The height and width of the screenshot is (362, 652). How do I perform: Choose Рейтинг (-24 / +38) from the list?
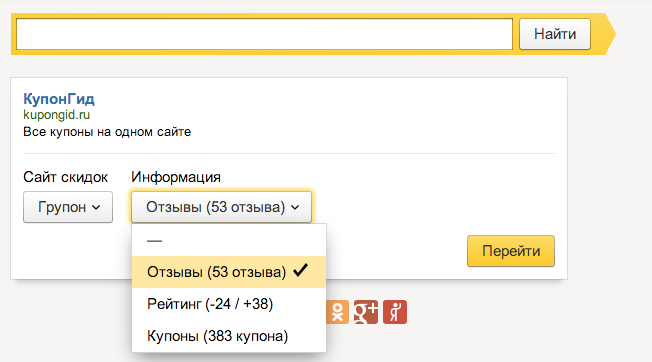[x=229, y=304]
